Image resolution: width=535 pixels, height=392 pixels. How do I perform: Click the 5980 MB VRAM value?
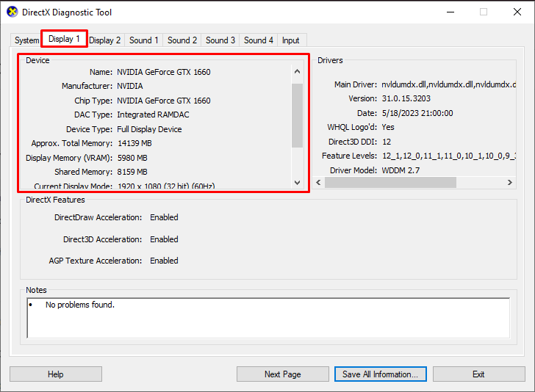132,158
